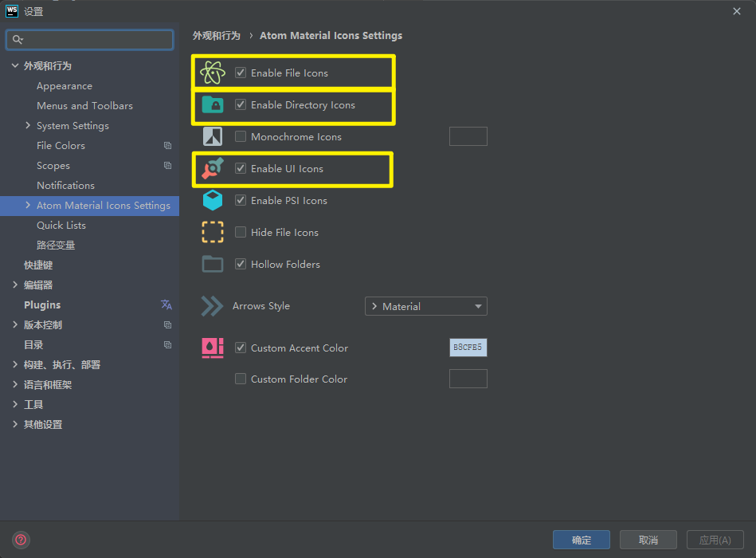Click the project-level icon beside 目录
This screenshot has height=558, width=756.
coord(168,345)
